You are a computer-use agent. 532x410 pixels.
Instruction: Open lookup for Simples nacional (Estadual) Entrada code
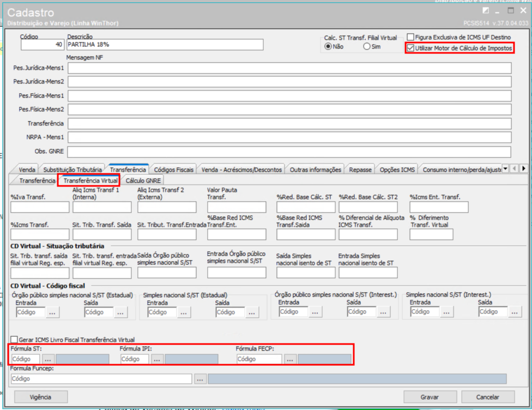184,312
